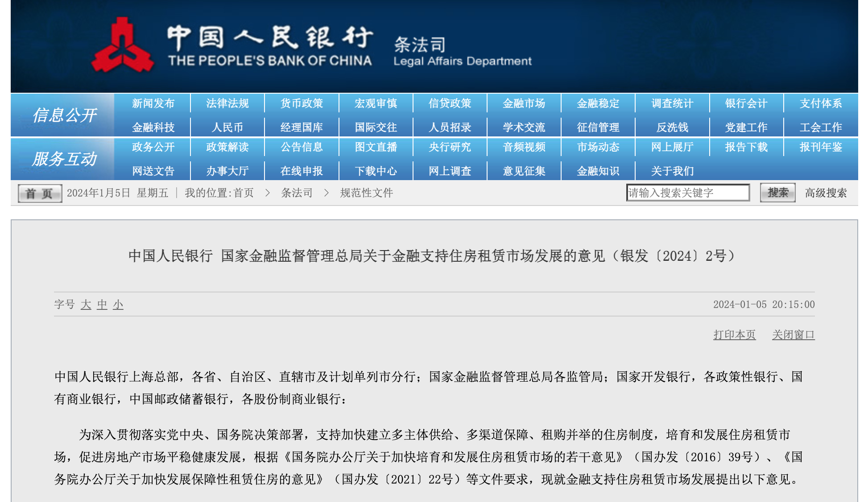868x502 pixels.
Task: Focus the search keyword input field
Action: tap(687, 193)
